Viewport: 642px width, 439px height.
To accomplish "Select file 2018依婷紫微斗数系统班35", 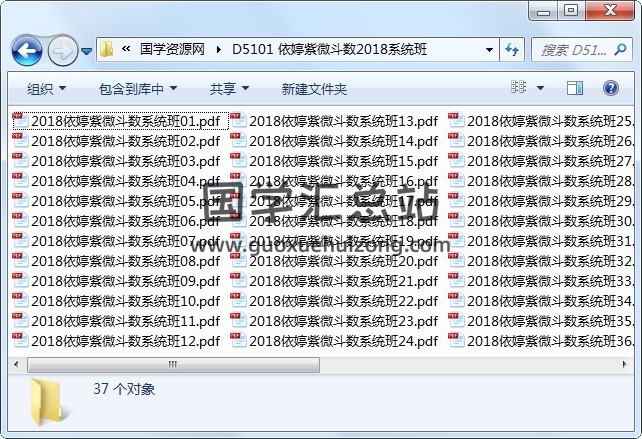I will point(541,321).
